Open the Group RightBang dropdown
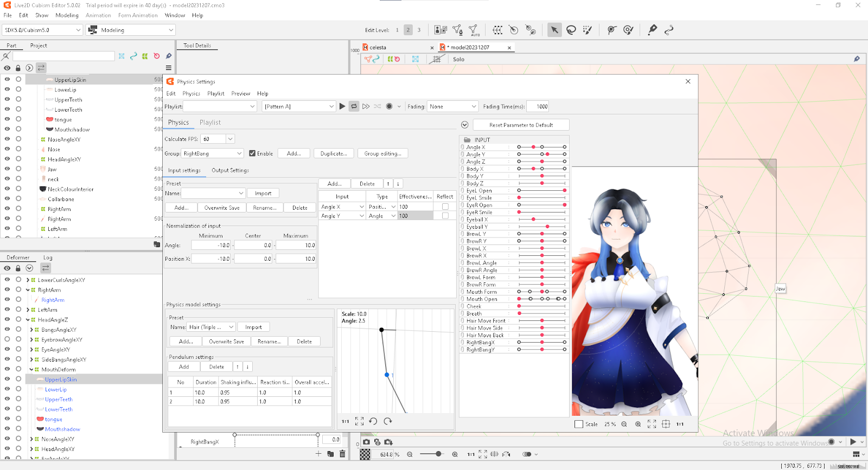 pyautogui.click(x=212, y=153)
